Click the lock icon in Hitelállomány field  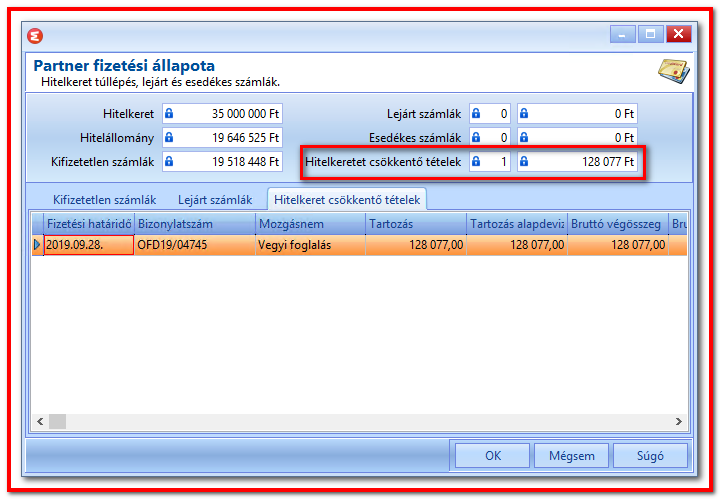coord(169,137)
